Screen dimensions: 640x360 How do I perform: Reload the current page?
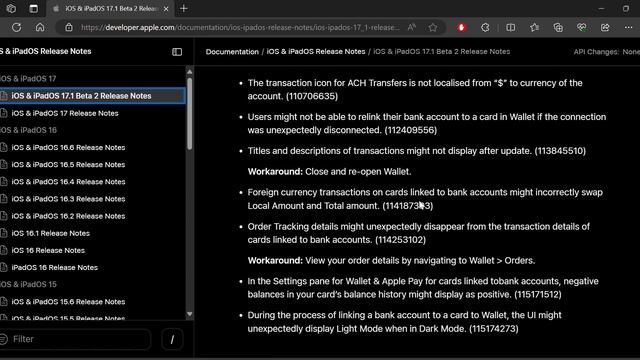coord(16,27)
